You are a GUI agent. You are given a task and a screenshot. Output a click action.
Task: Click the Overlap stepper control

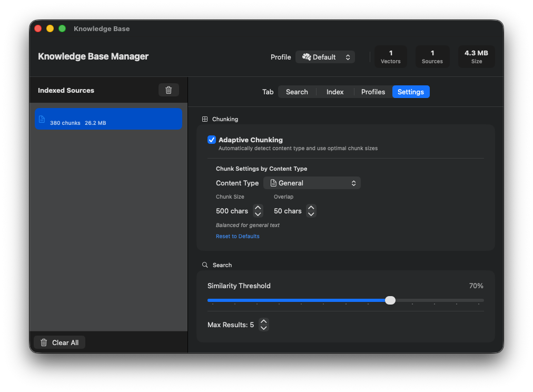(x=311, y=211)
